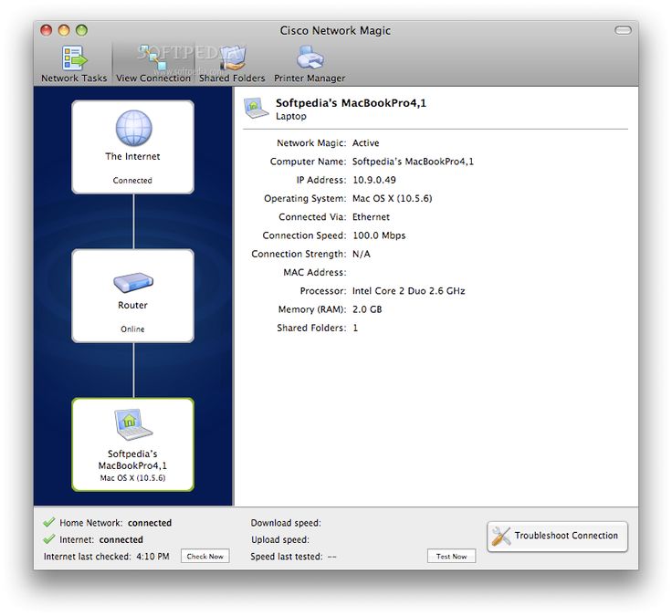Viewport: 672px width, 616px height.
Task: Select the 'Download speed:' label
Action: 286,523
